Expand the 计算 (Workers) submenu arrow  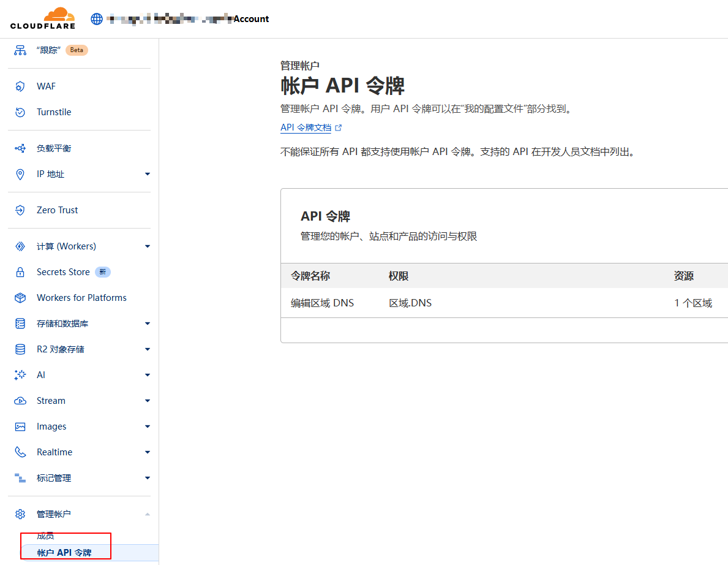147,246
